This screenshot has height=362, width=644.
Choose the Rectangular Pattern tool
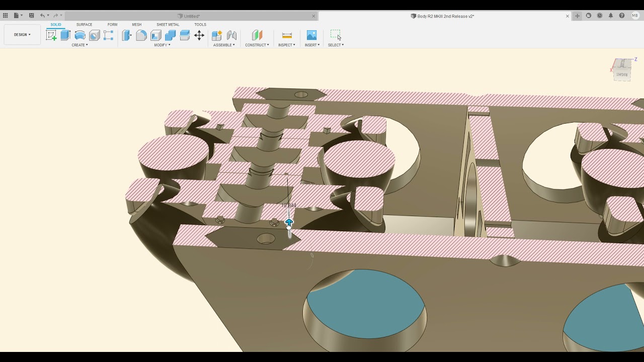[109, 35]
